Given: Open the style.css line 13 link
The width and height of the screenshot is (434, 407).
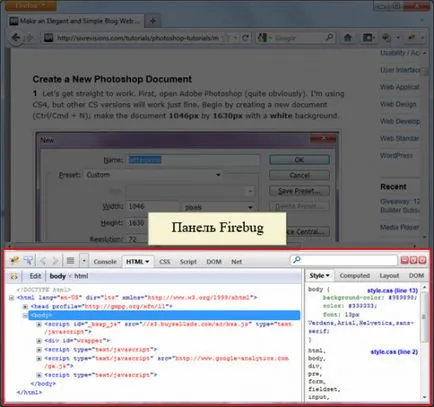Looking at the screenshot, I should point(392,291).
